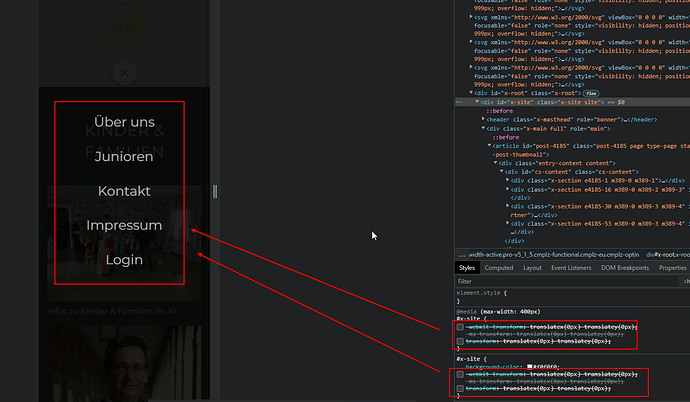Switch to the Computed tab
The height and width of the screenshot is (402, 690).
tap(499, 268)
